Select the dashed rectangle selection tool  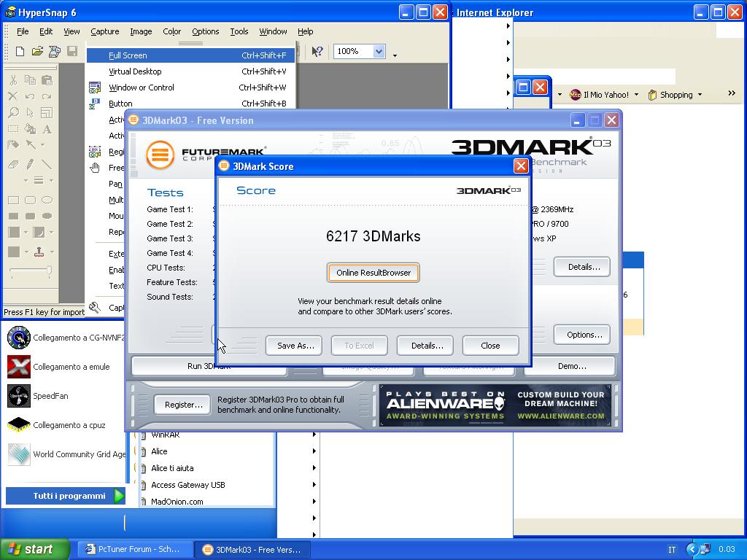(x=13, y=129)
